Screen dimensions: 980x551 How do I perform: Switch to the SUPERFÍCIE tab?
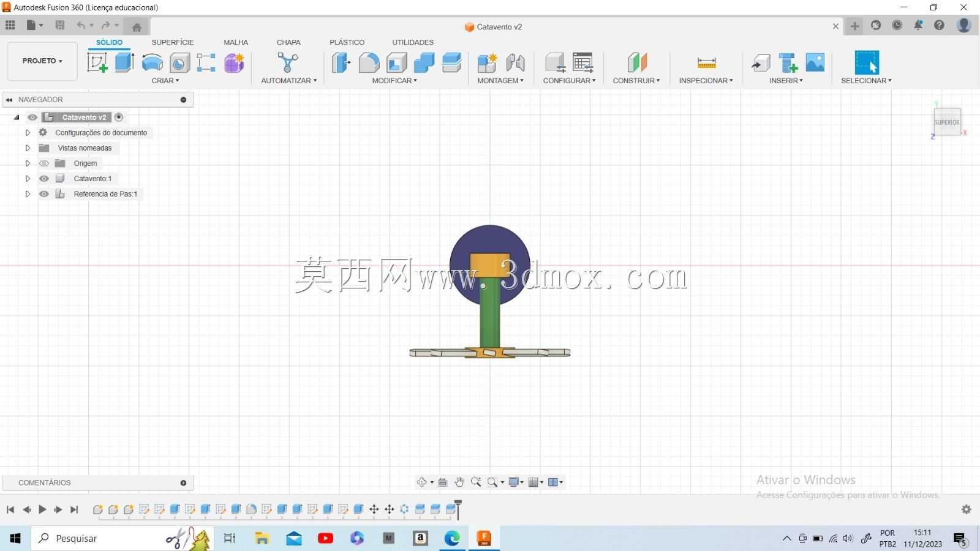tap(173, 42)
